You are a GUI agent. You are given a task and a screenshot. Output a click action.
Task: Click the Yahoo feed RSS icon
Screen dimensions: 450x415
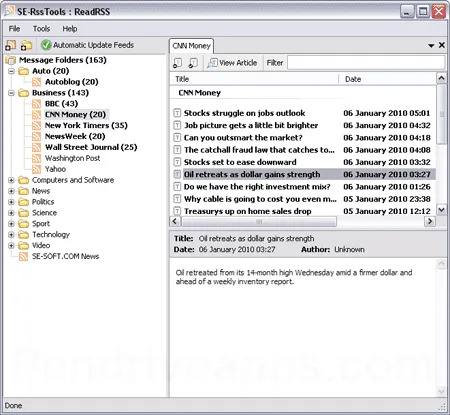(36, 169)
